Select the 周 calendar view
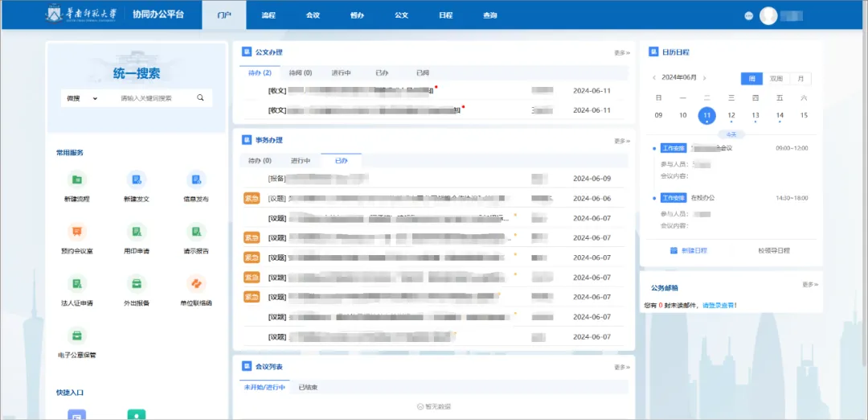The image size is (868, 420). [751, 79]
